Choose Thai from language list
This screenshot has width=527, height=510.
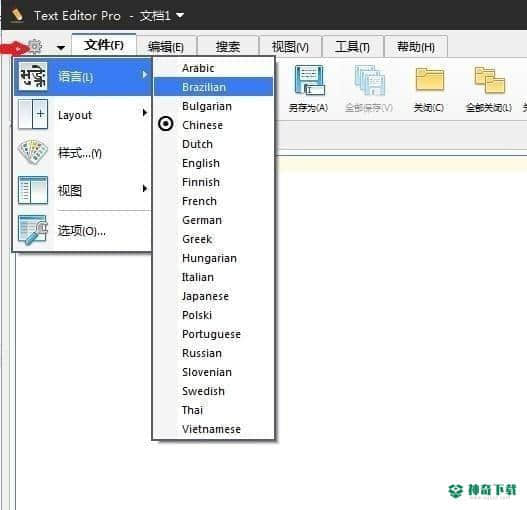coord(213,410)
